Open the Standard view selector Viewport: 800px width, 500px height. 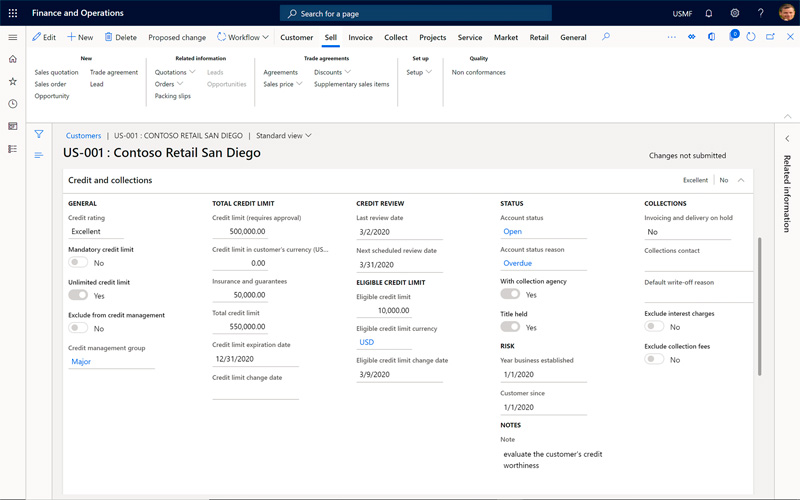284,136
